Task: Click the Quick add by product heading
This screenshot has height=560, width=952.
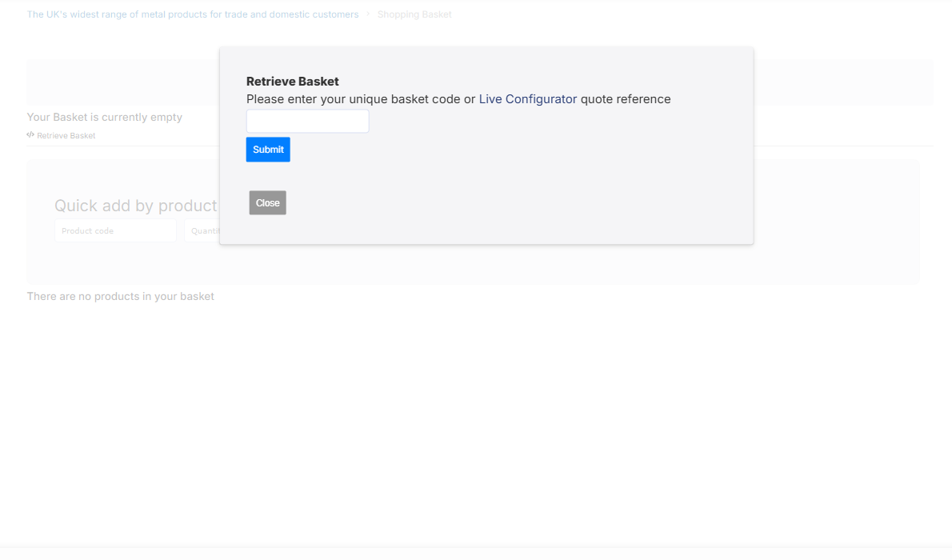Action: click(x=135, y=206)
